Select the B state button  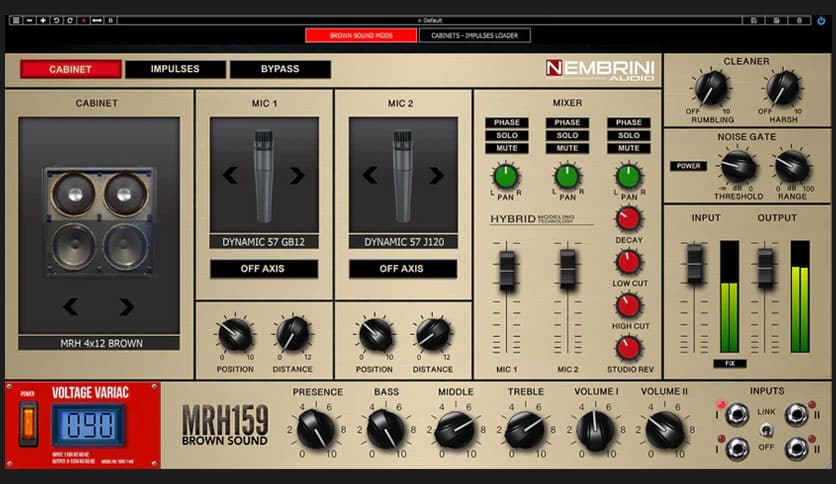click(x=111, y=20)
